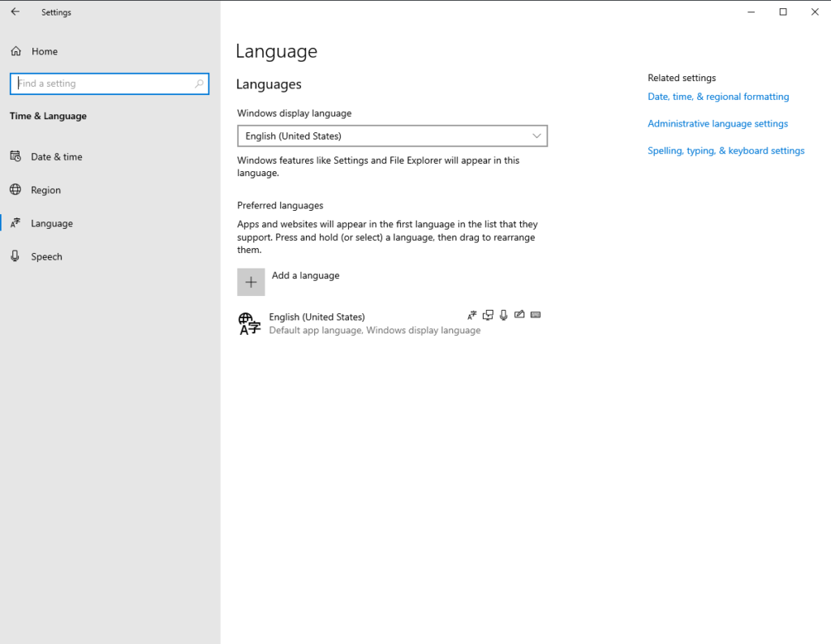The height and width of the screenshot is (644, 831).
Task: Open Date, time, & regional formatting link
Action: [718, 97]
